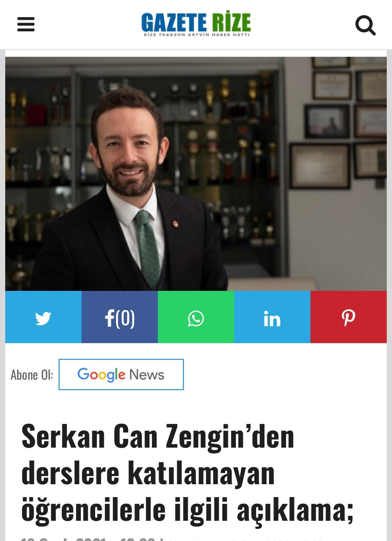Open site search with magnifier icon
The image size is (392, 541).
(365, 25)
